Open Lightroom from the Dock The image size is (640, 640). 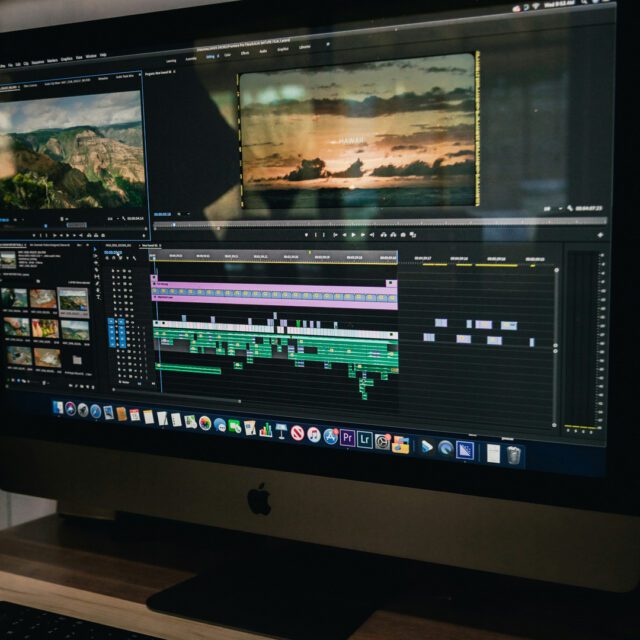pos(365,440)
